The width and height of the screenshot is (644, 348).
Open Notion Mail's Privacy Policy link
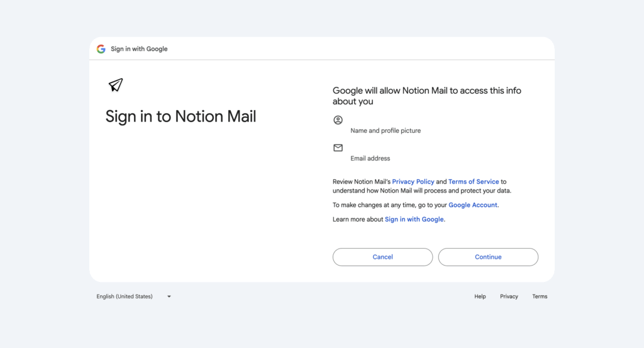pos(413,182)
